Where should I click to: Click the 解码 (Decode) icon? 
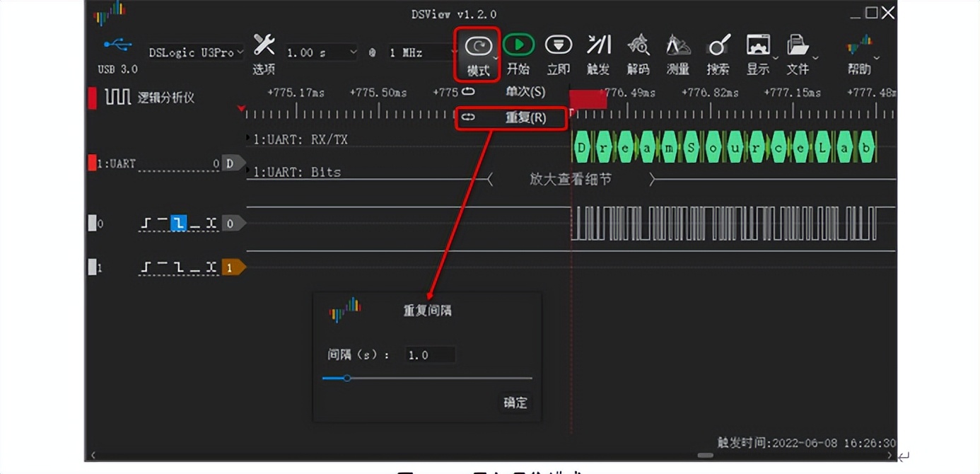click(x=639, y=44)
